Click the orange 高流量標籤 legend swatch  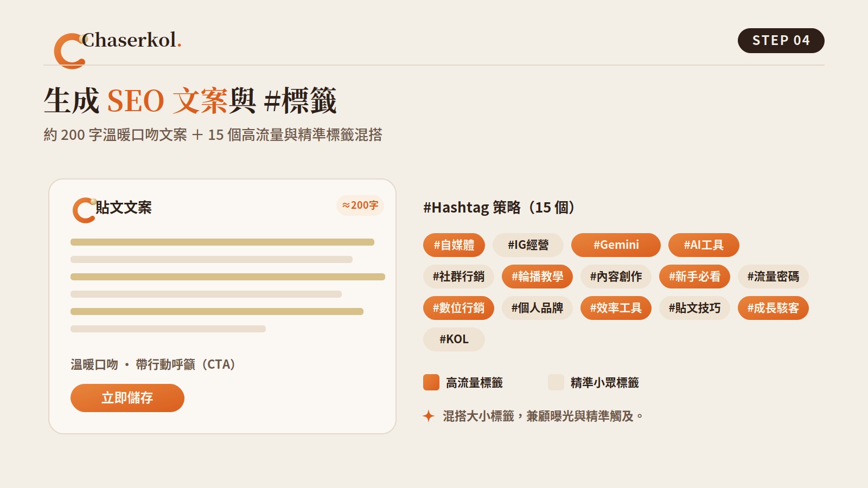431,382
